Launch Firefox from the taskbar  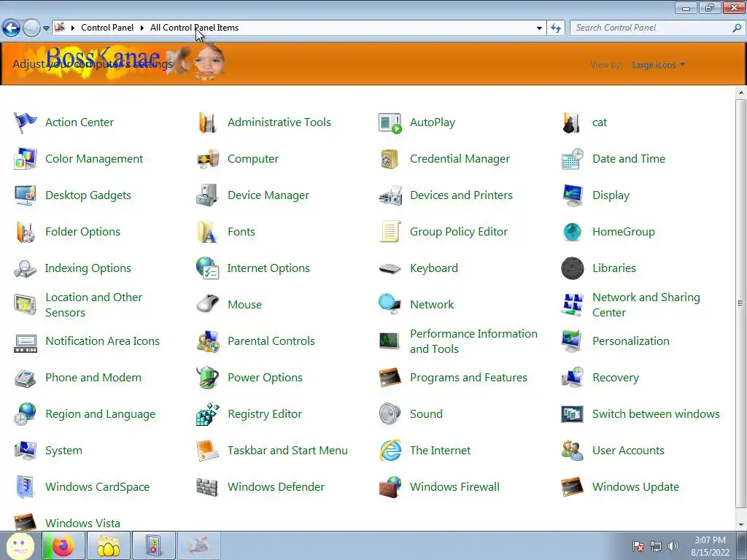[x=63, y=545]
